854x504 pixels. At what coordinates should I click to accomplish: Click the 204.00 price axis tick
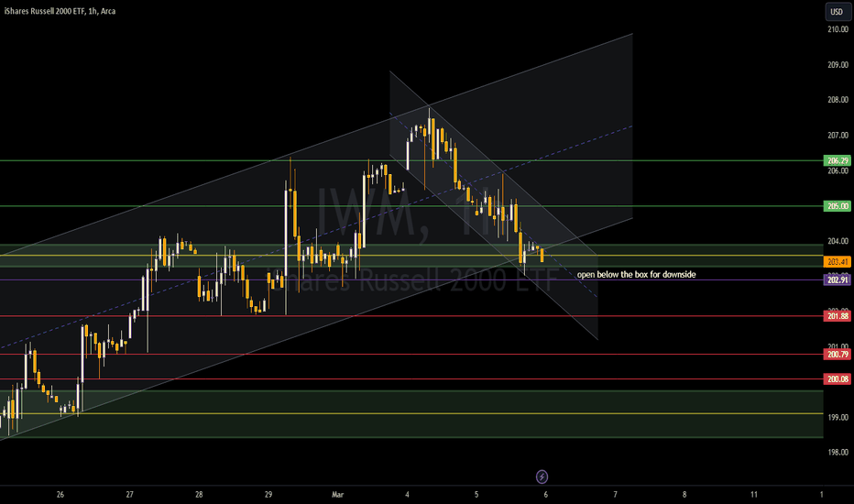[x=838, y=241]
